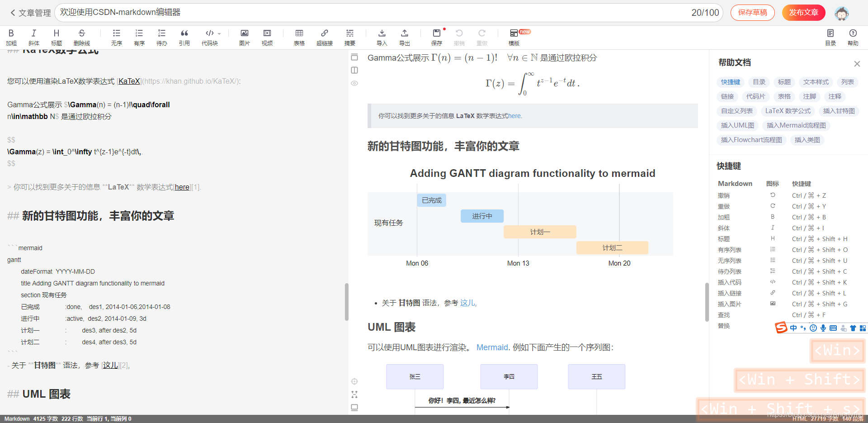Select 快捷键 help tag
868x423 pixels.
[731, 82]
